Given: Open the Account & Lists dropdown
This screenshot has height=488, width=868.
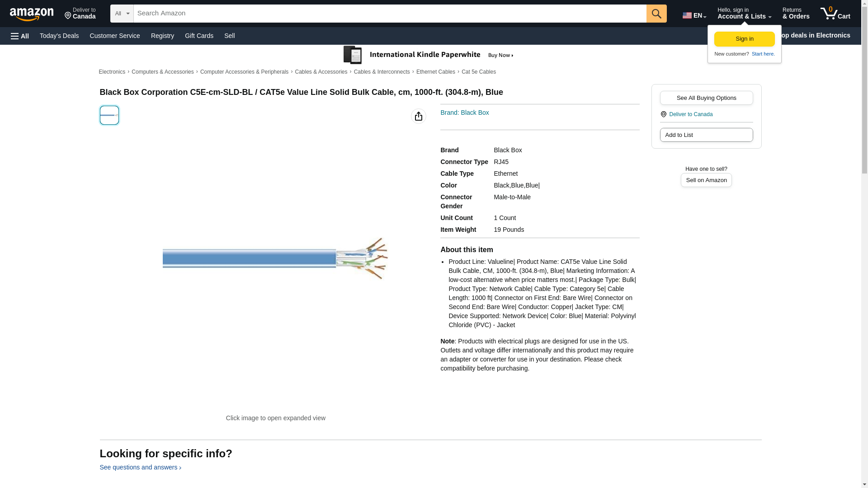Looking at the screenshot, I should [744, 14].
